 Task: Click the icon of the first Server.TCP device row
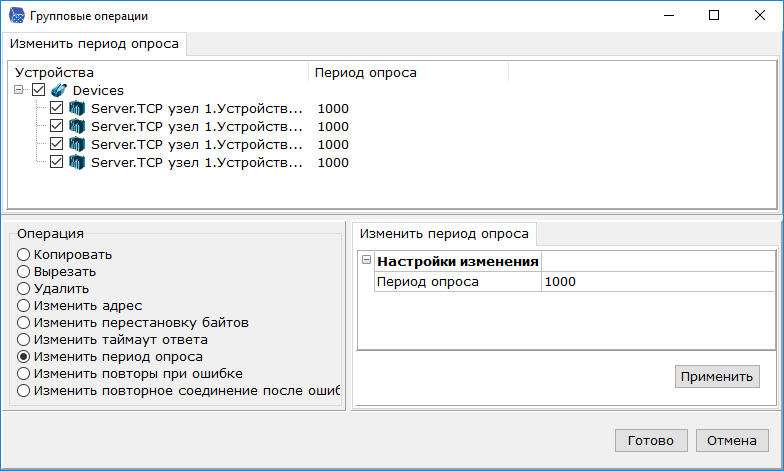(x=77, y=108)
